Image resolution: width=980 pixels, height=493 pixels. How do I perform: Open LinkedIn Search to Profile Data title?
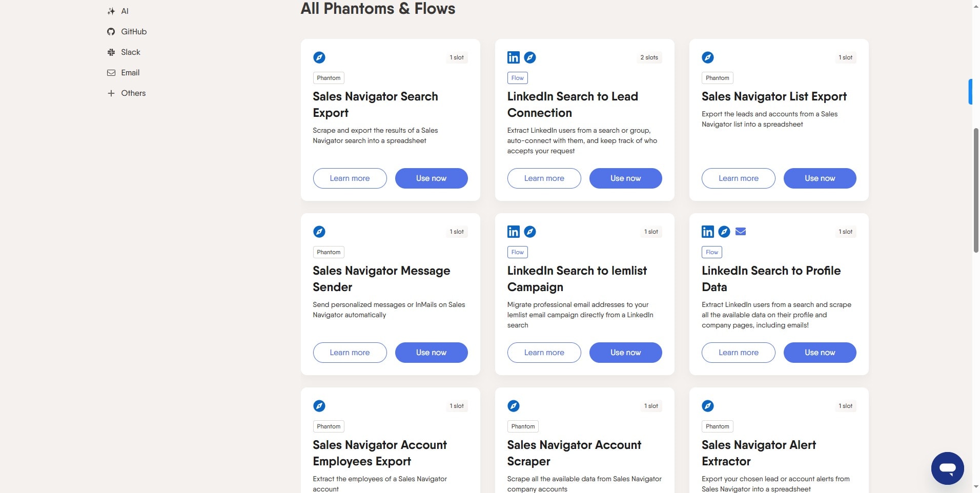coord(771,279)
